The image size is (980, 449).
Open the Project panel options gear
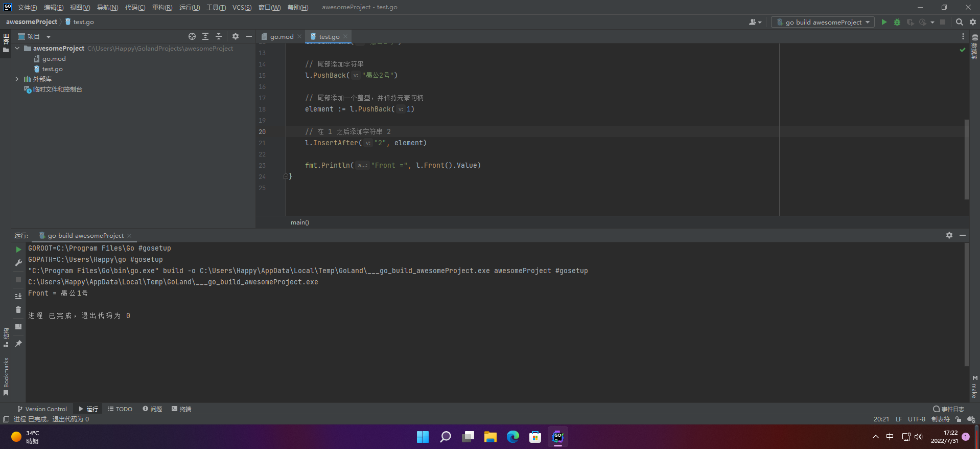(x=236, y=36)
